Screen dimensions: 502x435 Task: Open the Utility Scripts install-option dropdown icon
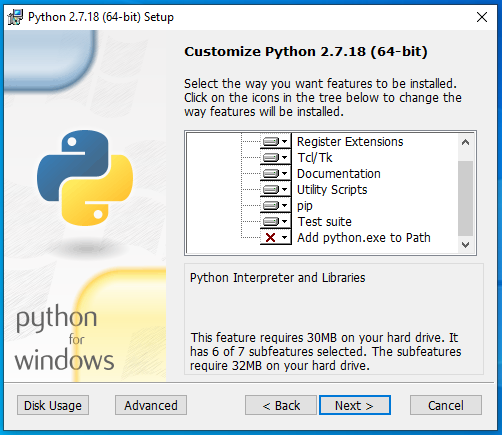(275, 190)
